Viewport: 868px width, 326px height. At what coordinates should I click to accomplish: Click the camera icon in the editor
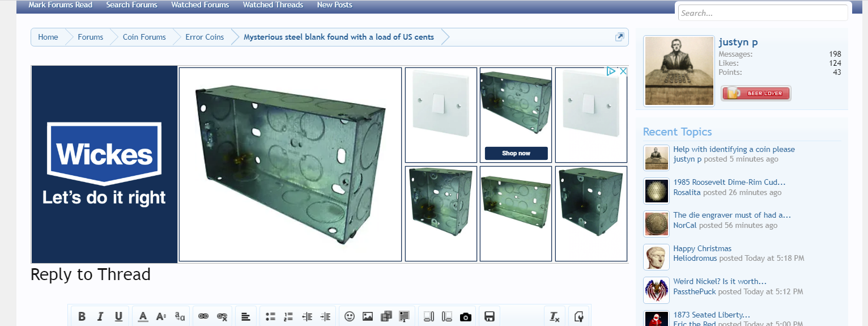[x=466, y=316]
